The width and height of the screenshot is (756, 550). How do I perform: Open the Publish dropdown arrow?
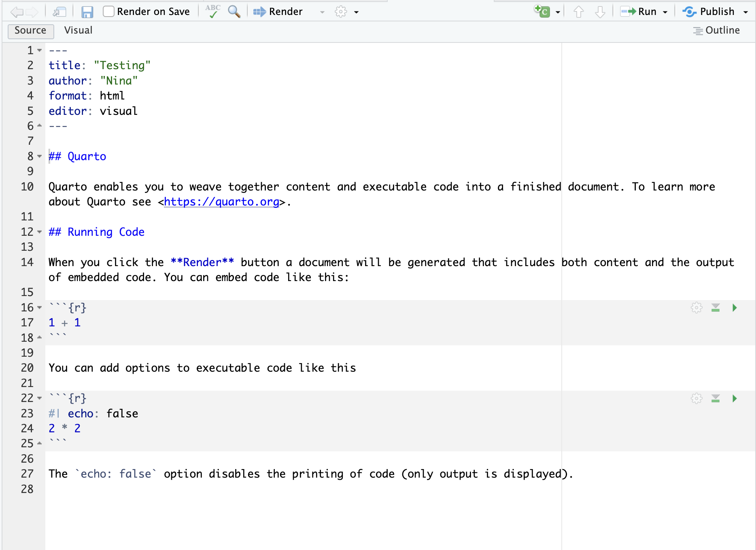coord(745,12)
